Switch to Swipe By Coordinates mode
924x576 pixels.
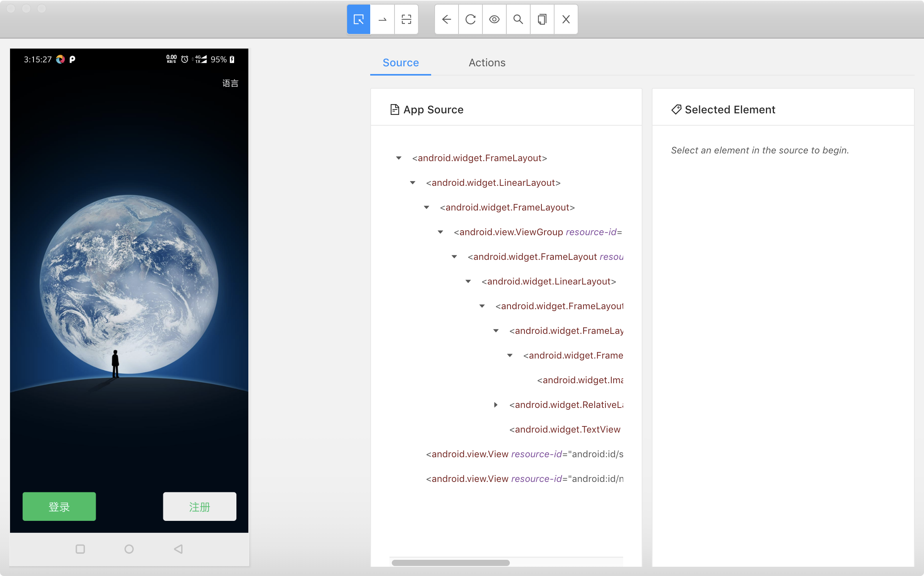(383, 19)
